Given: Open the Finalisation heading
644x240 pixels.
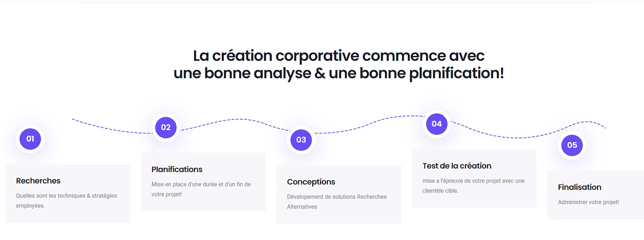Looking at the screenshot, I should click(x=580, y=187).
